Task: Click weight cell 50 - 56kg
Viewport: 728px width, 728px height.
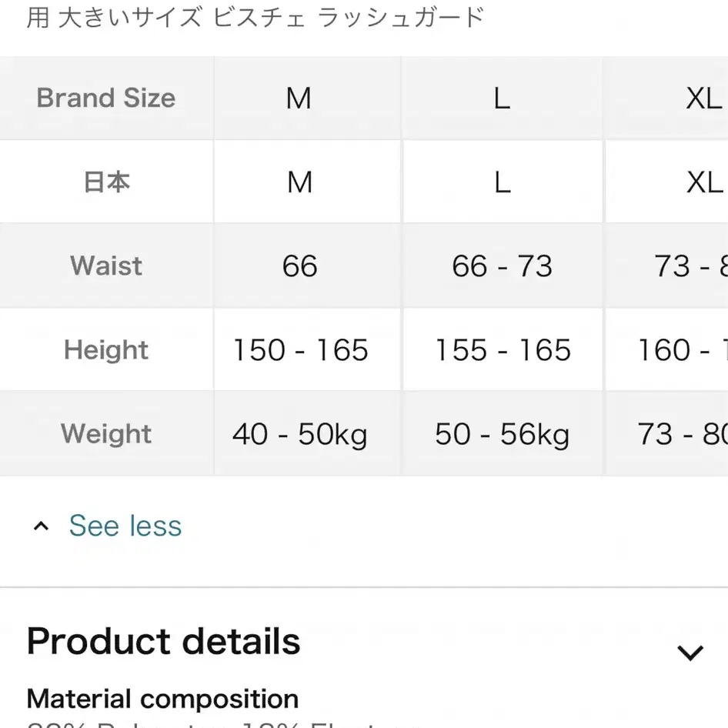Action: [502, 433]
